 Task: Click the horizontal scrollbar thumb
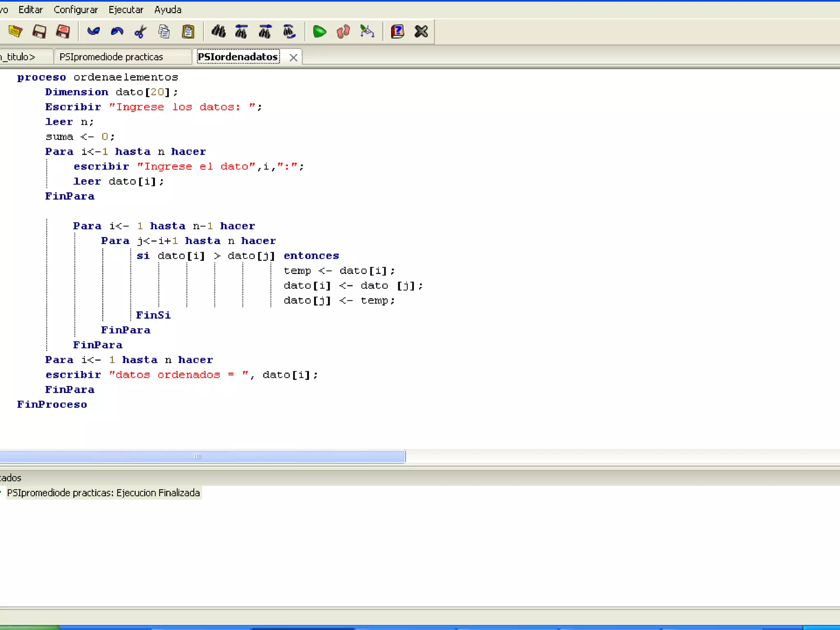[x=198, y=456]
